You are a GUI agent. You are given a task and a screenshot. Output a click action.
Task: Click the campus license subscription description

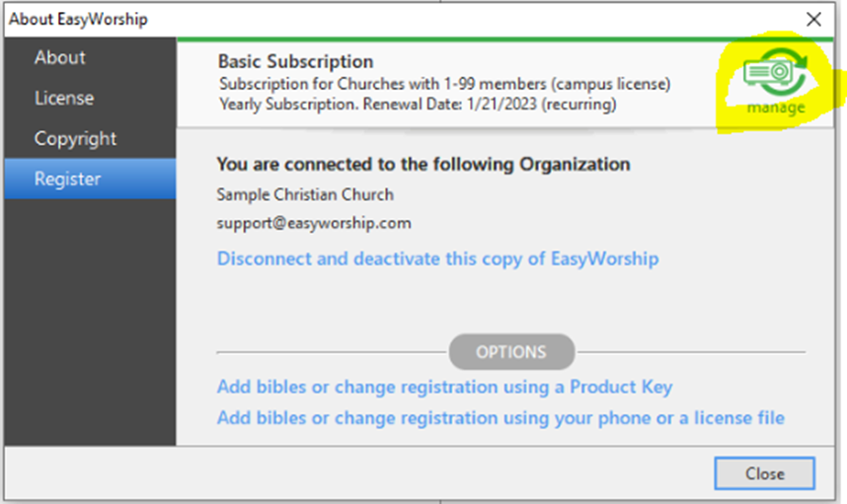click(444, 84)
